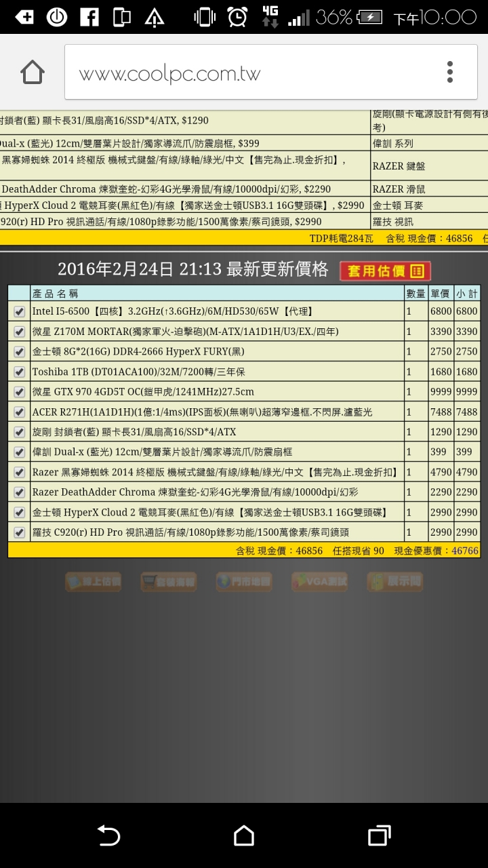
Task: Tap the browser home icon
Action: [33, 73]
